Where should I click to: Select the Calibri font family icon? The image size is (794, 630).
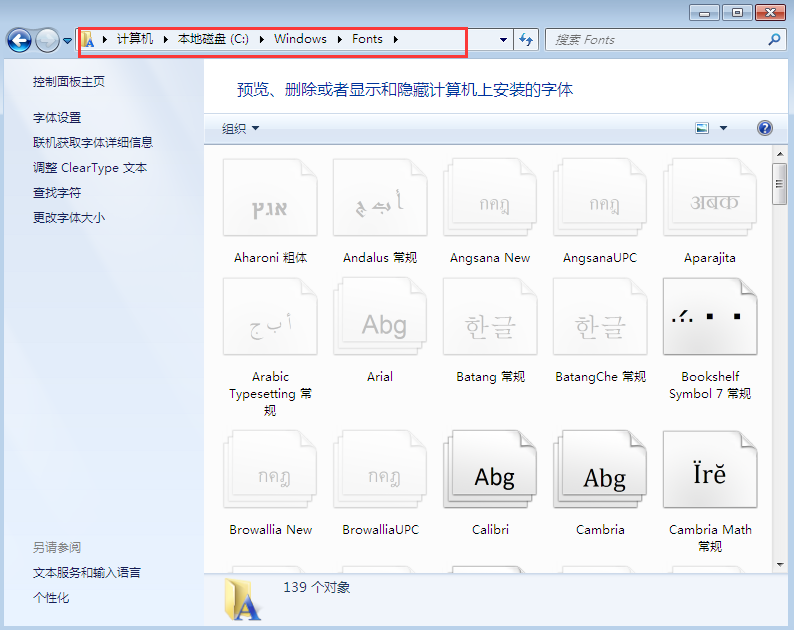click(490, 469)
